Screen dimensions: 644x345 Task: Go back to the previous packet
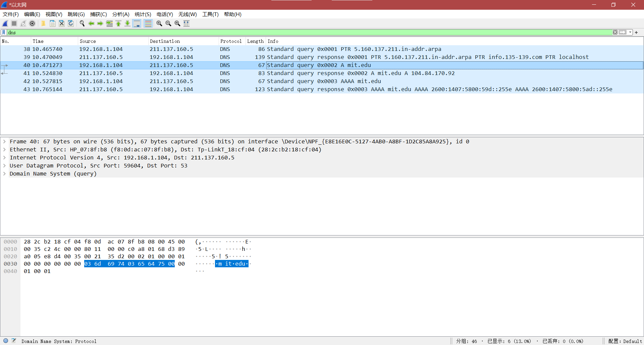click(91, 23)
